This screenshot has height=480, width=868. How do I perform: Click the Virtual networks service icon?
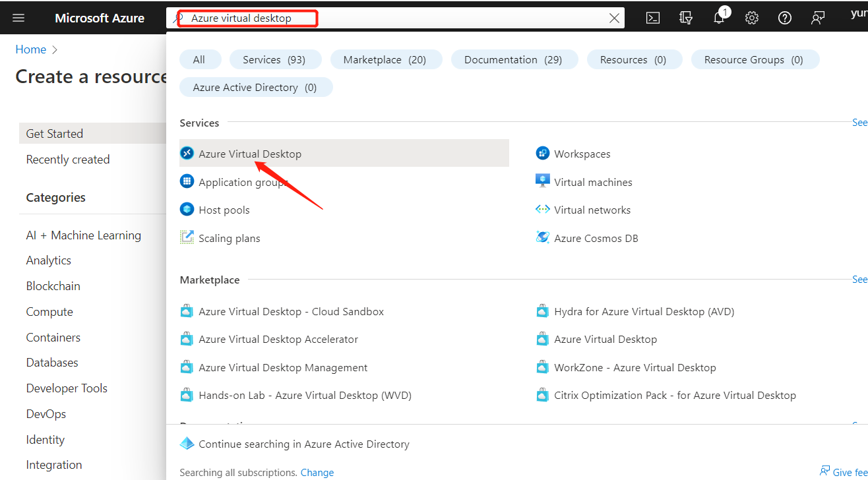pyautogui.click(x=543, y=209)
